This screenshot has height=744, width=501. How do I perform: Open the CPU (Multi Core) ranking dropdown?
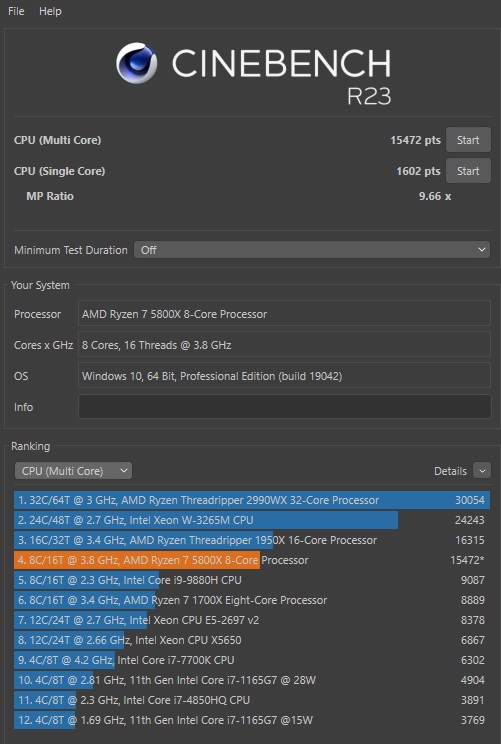pyautogui.click(x=74, y=471)
